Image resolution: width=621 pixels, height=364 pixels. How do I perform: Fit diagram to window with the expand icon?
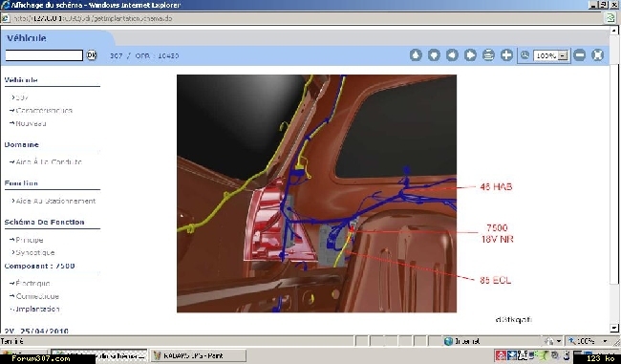598,55
